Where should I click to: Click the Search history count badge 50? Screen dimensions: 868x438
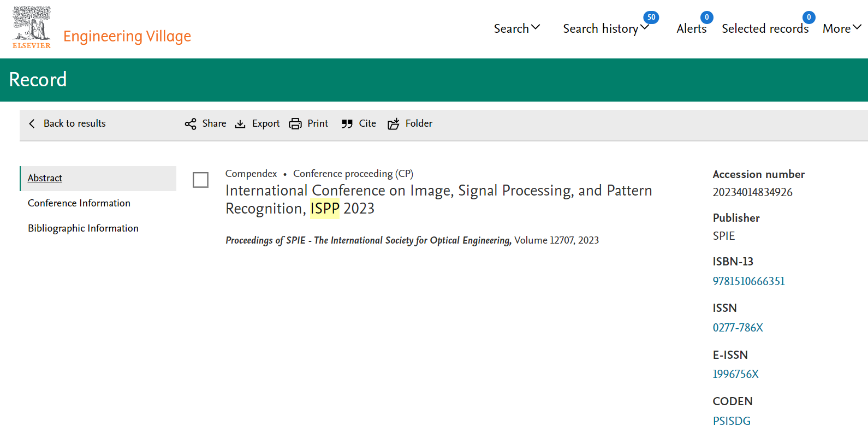tap(651, 17)
